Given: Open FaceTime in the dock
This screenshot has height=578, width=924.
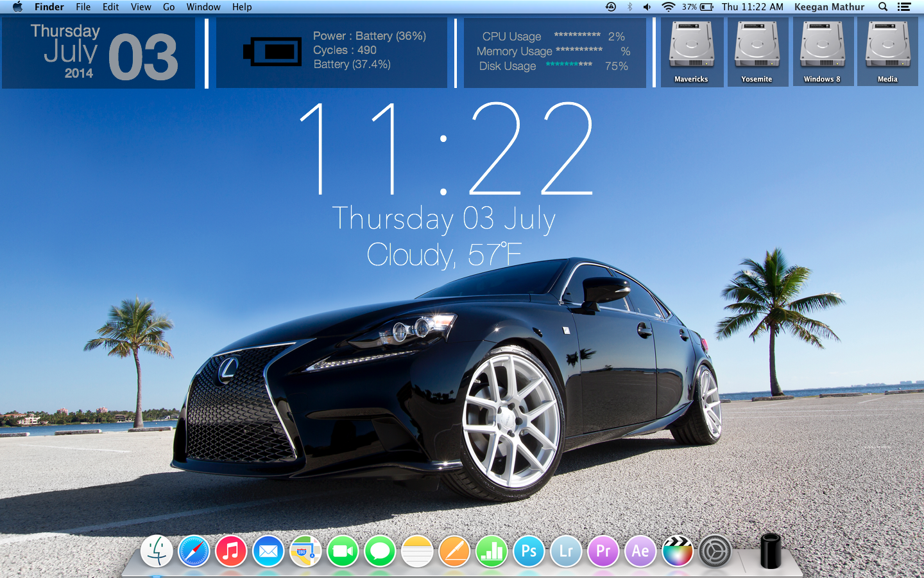Looking at the screenshot, I should 343,551.
